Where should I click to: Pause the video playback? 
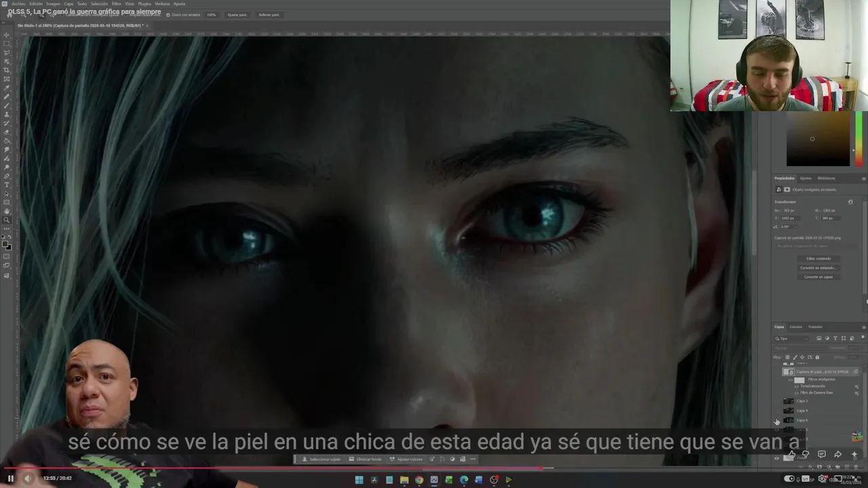click(10, 478)
